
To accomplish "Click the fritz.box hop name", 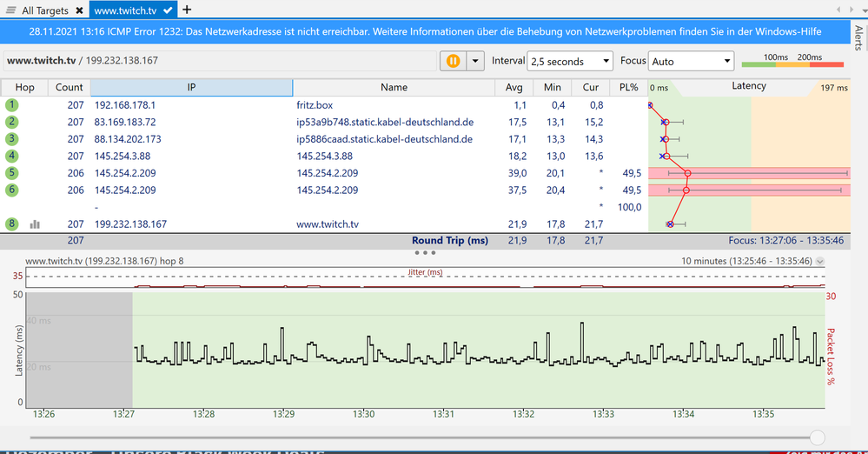I will point(315,104).
